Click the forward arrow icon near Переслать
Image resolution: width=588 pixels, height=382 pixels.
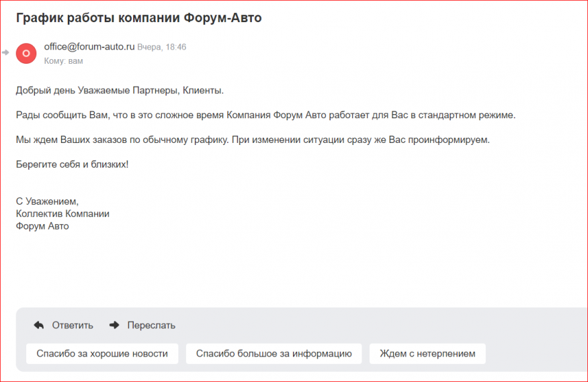114,325
